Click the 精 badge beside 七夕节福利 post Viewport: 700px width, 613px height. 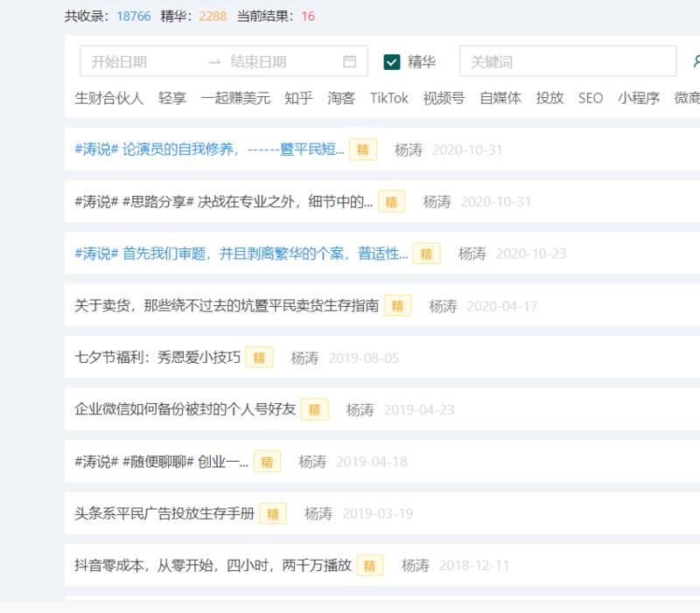tap(258, 358)
